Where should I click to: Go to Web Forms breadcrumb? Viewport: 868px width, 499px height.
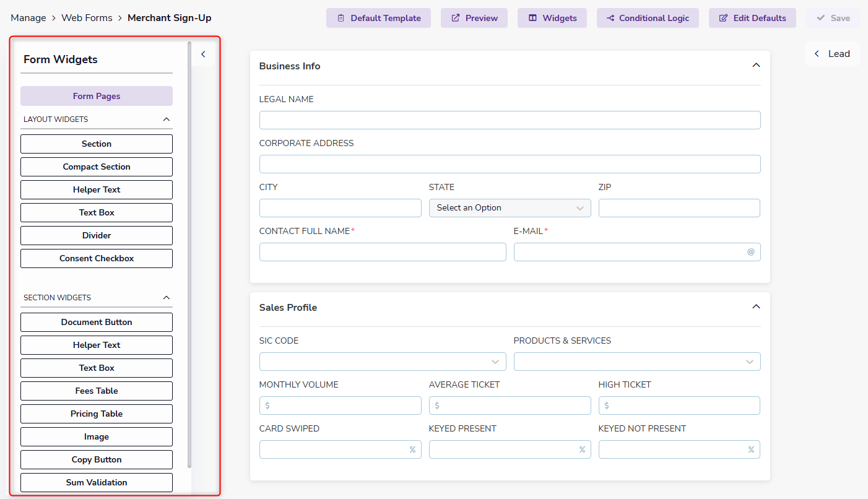pos(87,18)
